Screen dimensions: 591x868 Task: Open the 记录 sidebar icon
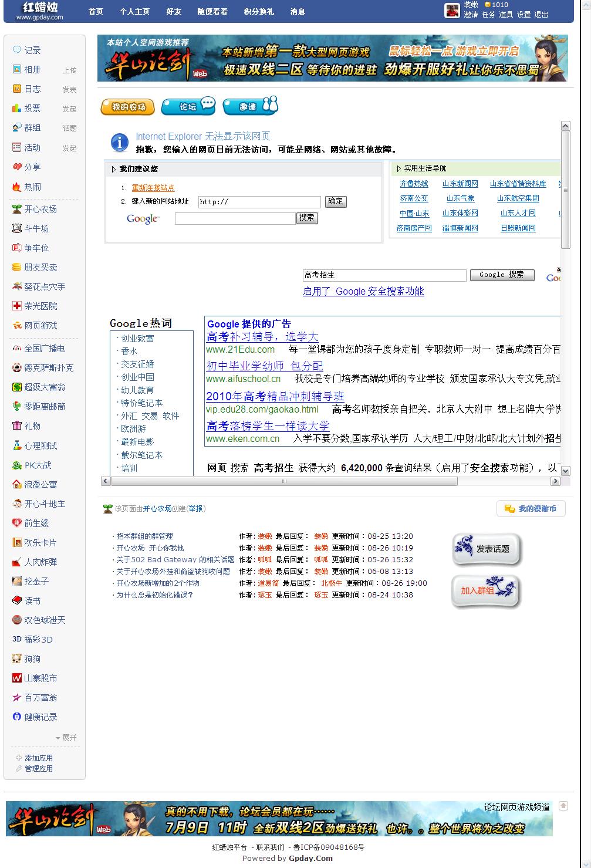coord(17,50)
